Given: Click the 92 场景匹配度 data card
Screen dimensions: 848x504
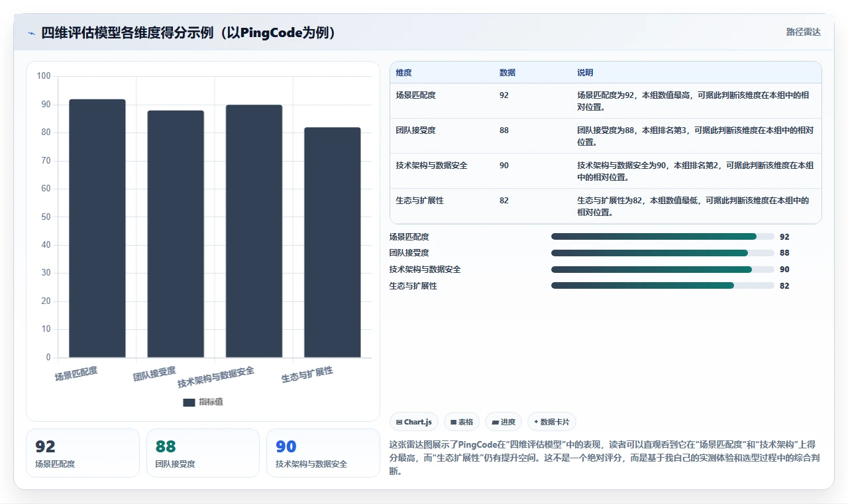Looking at the screenshot, I should click(83, 453).
